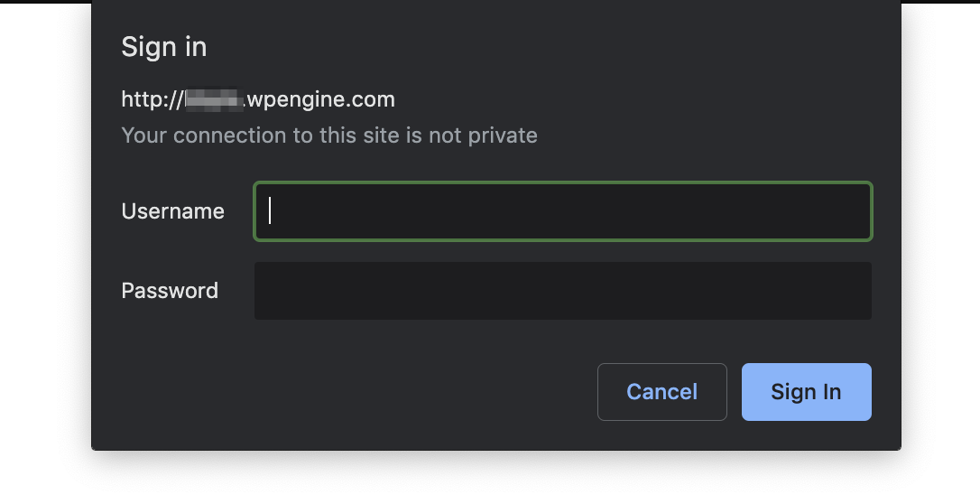Viewport: 980px width, 504px height.
Task: Click the "Sign in" dialog heading
Action: [x=164, y=47]
